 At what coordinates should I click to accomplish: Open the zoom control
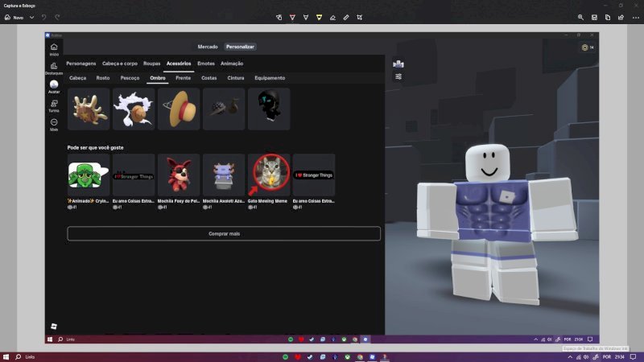pos(580,17)
